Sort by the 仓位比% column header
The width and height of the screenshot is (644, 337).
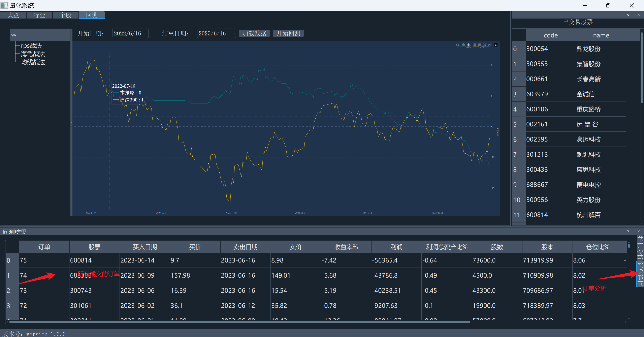tap(598, 247)
